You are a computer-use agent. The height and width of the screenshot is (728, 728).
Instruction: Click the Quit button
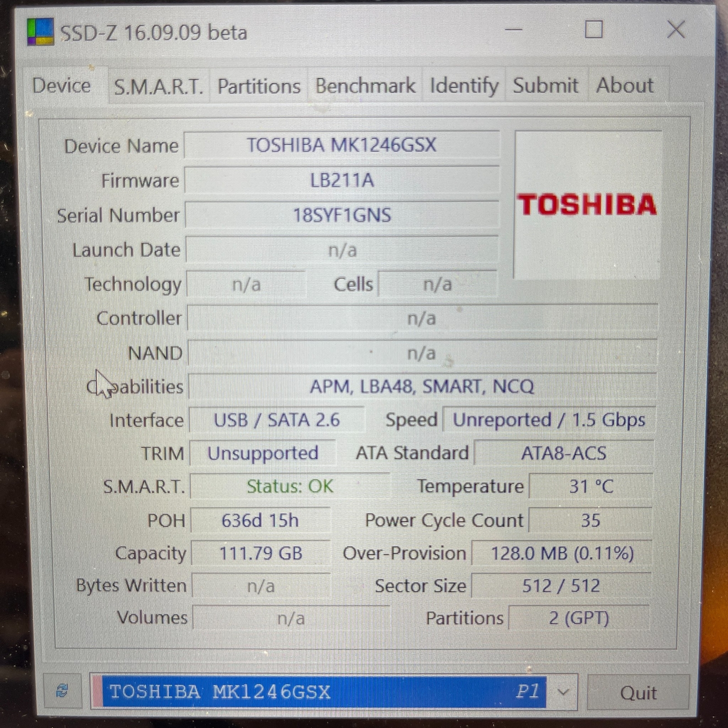638,693
